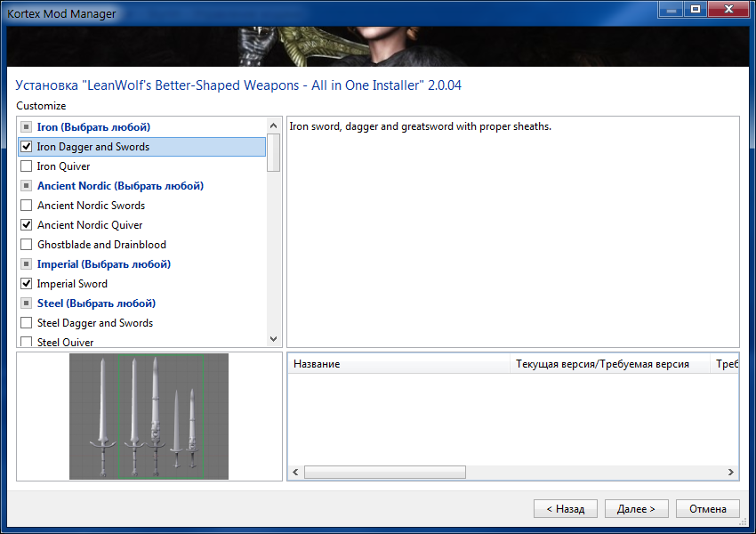
Task: Toggle Iron group header checkbox
Action: [x=27, y=127]
